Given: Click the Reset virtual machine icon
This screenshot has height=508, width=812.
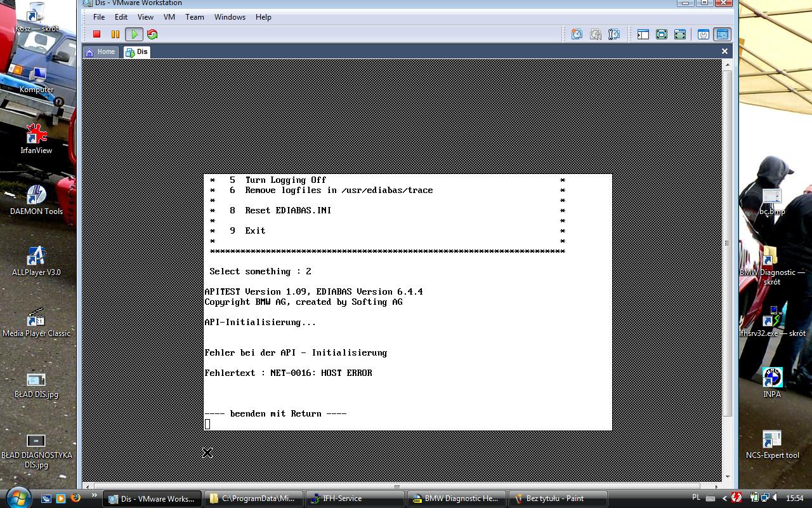Looking at the screenshot, I should 152,34.
